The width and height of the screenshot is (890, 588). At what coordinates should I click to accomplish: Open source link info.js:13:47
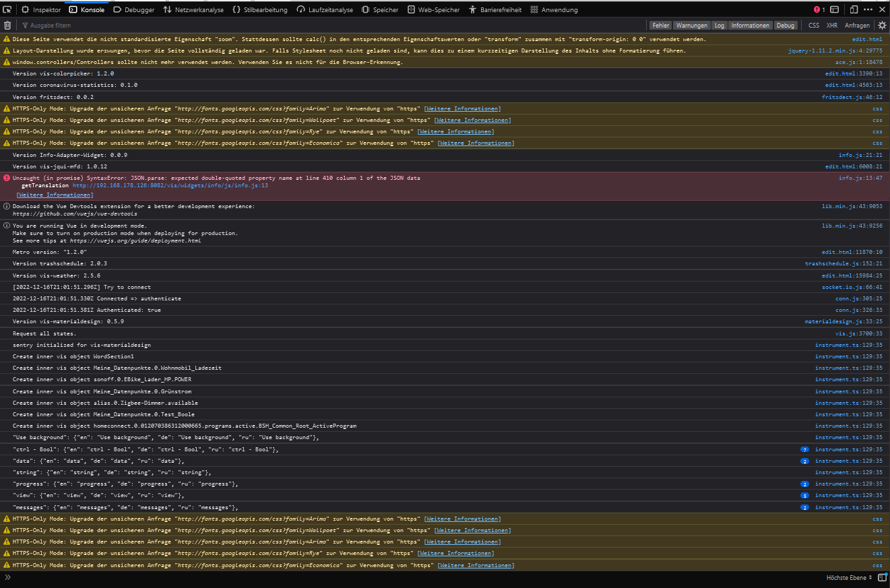860,178
